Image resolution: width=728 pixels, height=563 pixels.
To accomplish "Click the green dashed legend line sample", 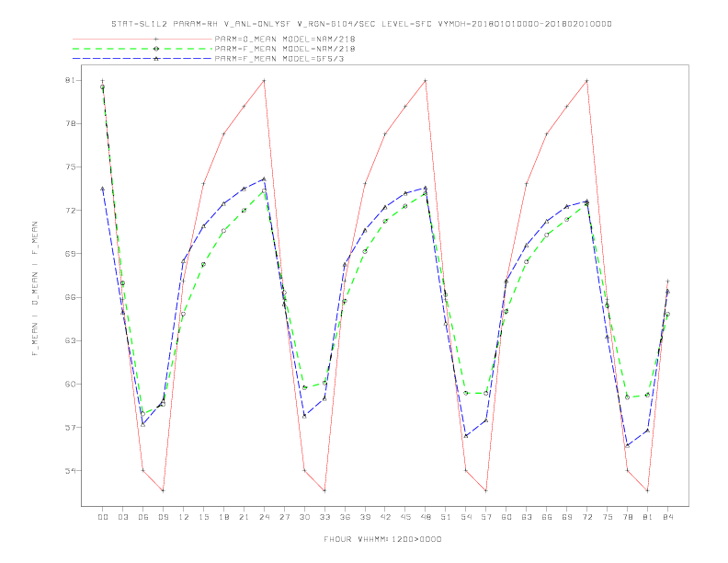I will [x=142, y=49].
